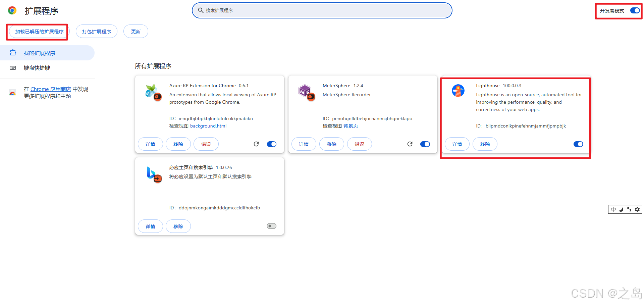644x304 pixels.
Task: Click the Chrome logo icon
Action: (x=12, y=11)
